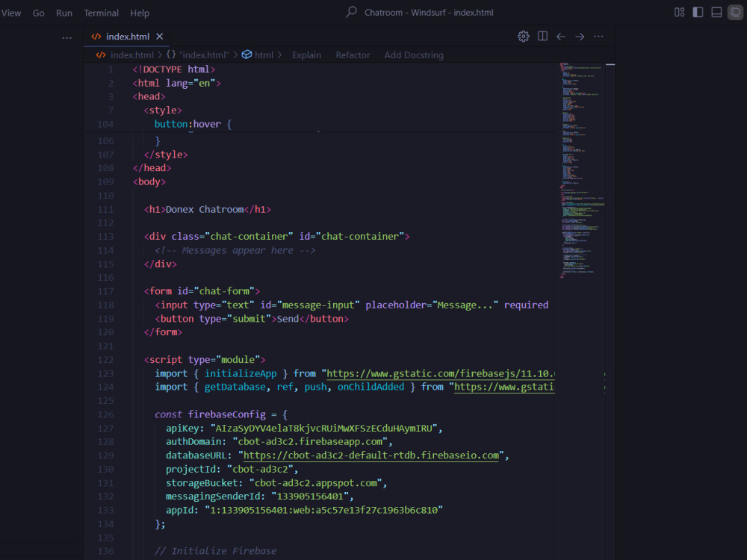The height and width of the screenshot is (560, 747).
Task: Click Add Docstring code lens
Action: 414,55
